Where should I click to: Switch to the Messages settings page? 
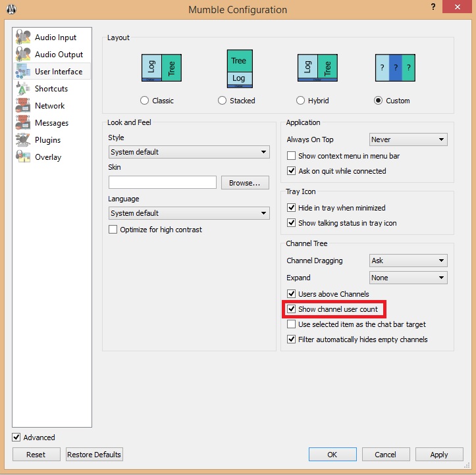point(52,122)
